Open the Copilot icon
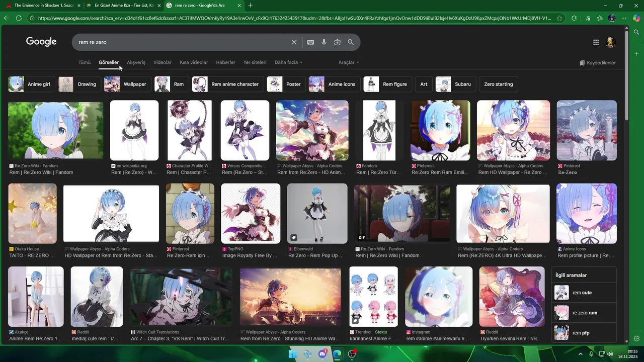 (636, 18)
